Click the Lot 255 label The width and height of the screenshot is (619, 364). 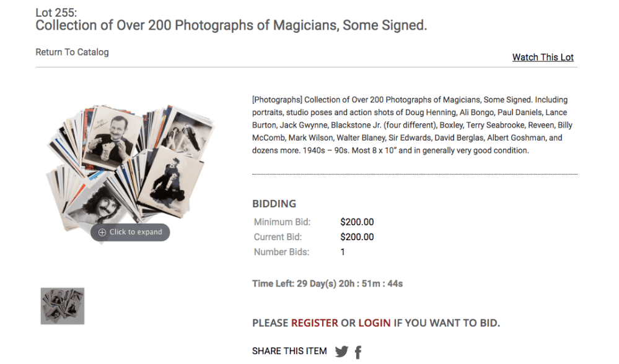click(x=56, y=12)
